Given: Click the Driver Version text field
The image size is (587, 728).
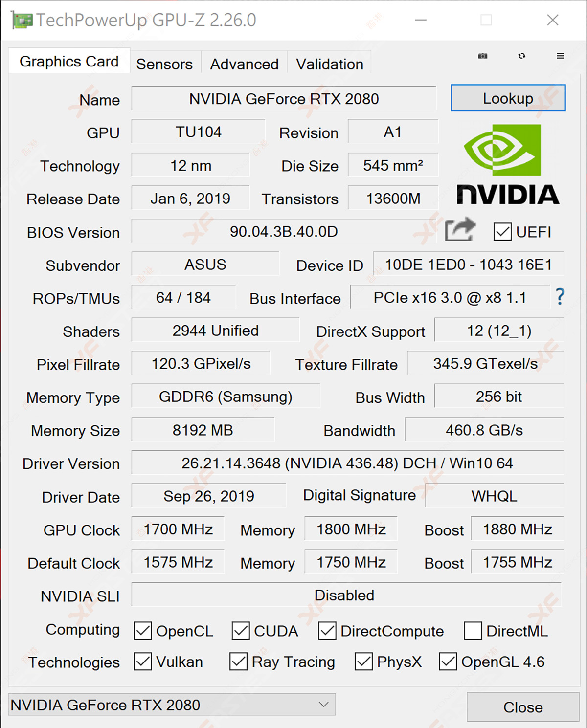Looking at the screenshot, I should [x=347, y=463].
